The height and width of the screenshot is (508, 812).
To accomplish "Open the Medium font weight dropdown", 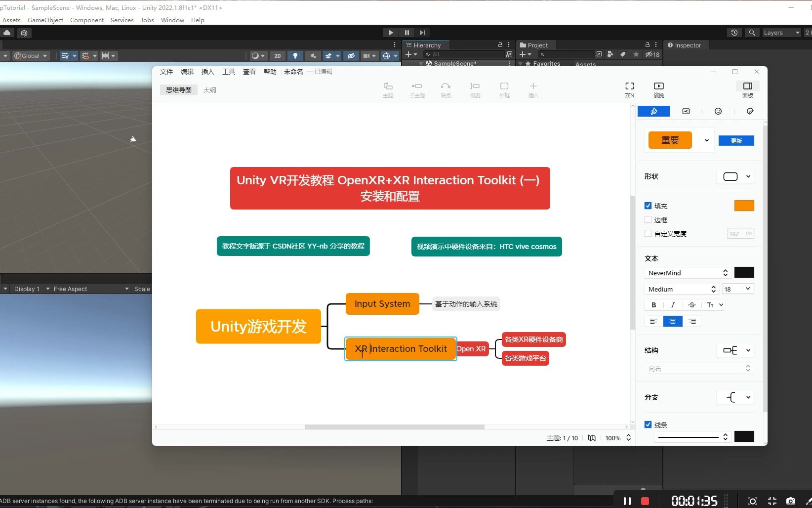I will pyautogui.click(x=682, y=289).
